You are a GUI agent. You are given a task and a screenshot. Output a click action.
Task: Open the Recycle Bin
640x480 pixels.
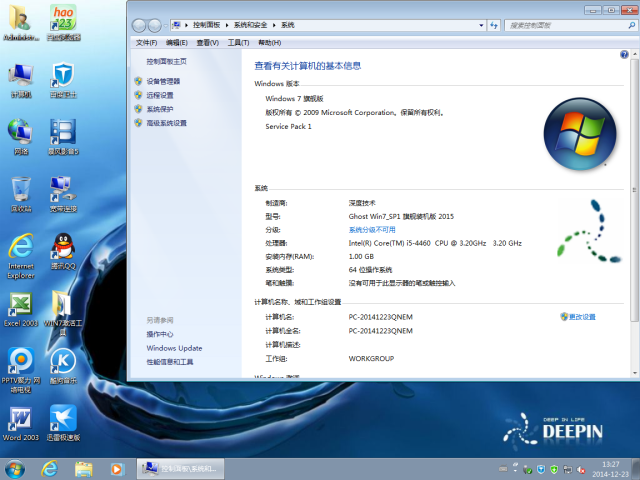click(21, 194)
